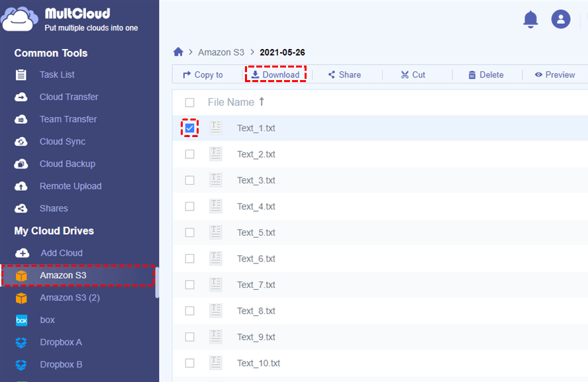The width and height of the screenshot is (588, 382).
Task: Open Cloud Backup in sidebar
Action: pos(68,164)
